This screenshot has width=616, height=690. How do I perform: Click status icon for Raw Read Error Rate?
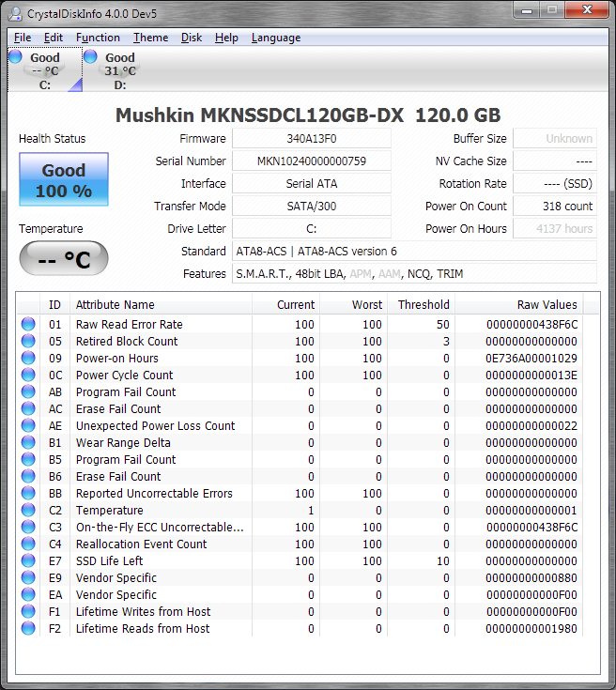coord(28,324)
